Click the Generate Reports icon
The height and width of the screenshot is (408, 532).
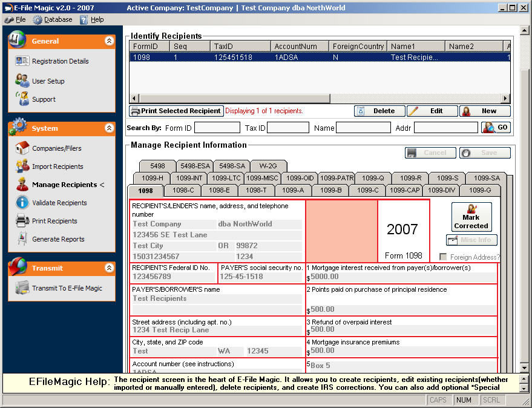[22, 239]
